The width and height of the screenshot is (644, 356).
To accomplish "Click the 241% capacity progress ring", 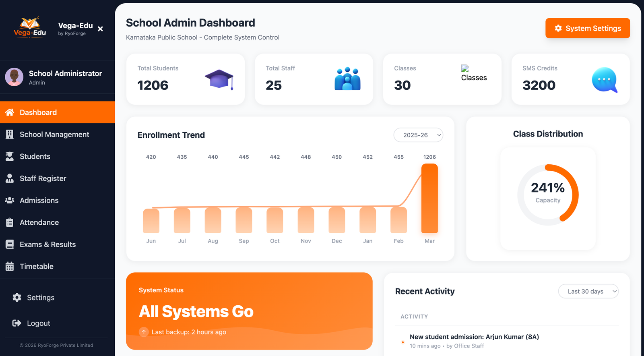I will coord(548,195).
